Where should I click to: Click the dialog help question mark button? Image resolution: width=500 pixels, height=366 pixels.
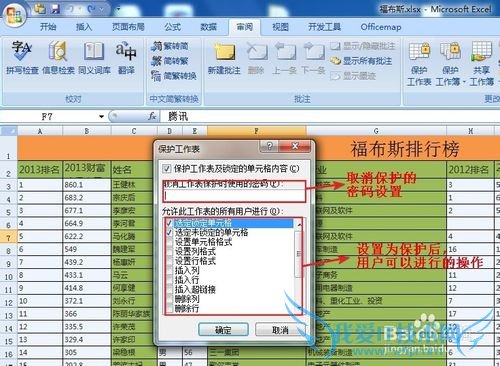coord(270,146)
